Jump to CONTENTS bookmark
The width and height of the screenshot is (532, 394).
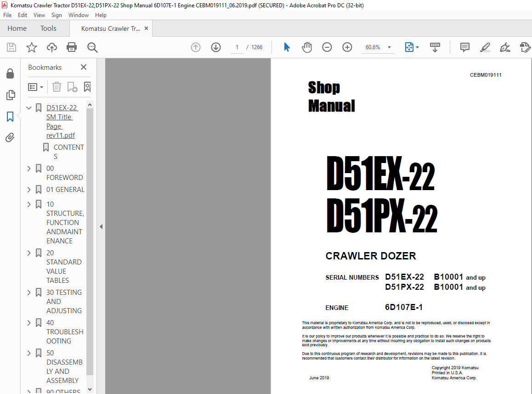68,152
